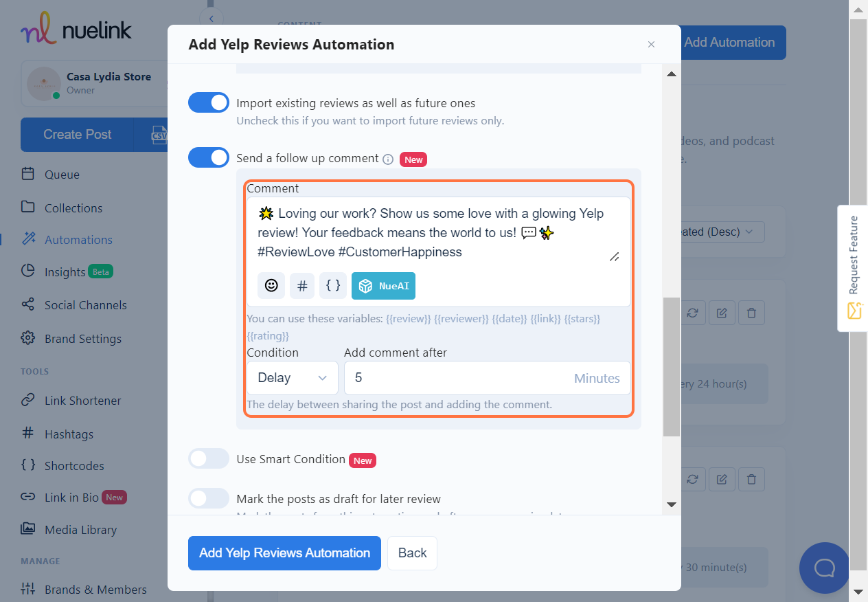
Task: Insert the {{stars}} variable
Action: click(x=582, y=319)
